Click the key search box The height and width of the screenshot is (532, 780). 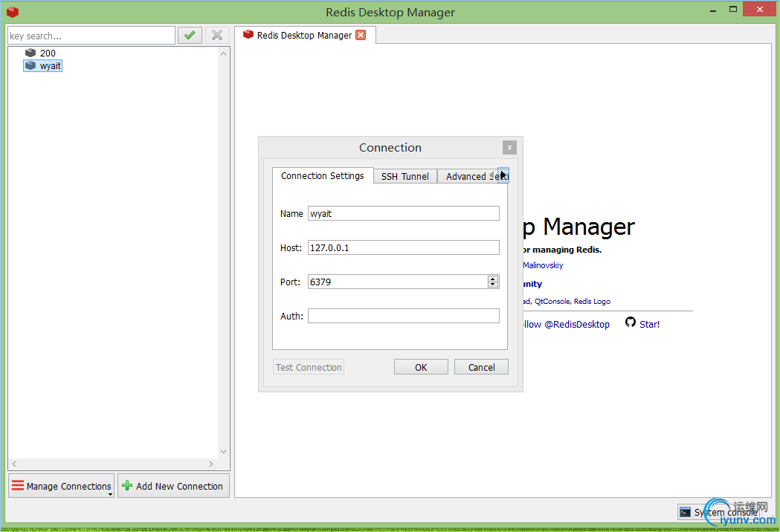tap(91, 36)
